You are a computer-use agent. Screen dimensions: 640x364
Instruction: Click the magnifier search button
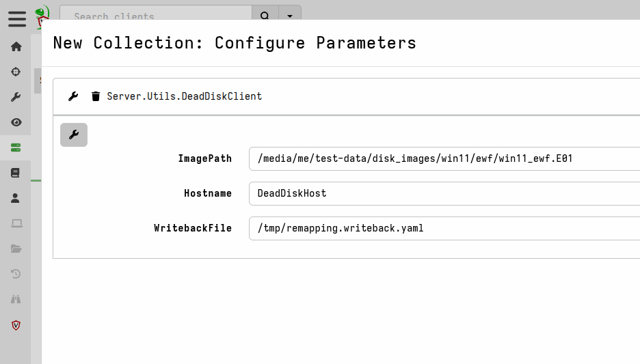265,16
